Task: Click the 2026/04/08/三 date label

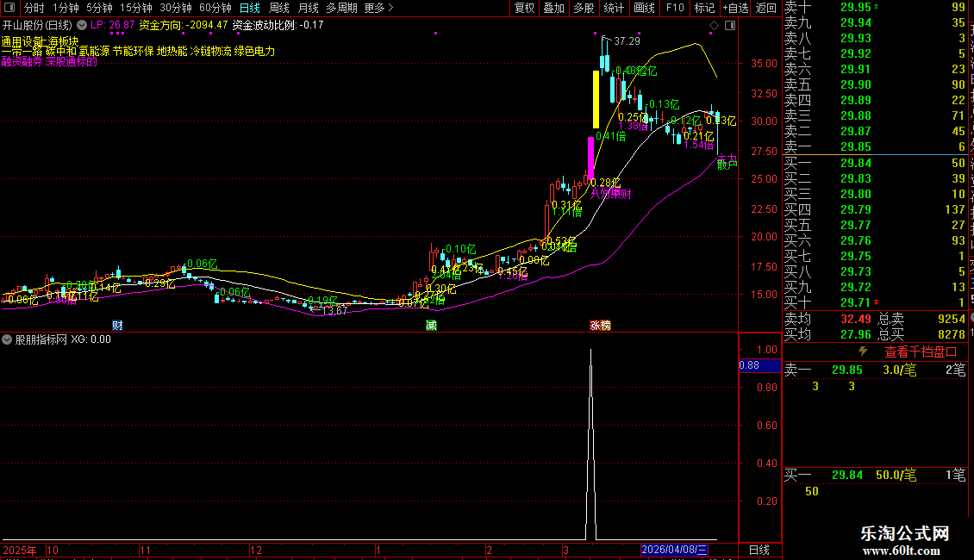Action: click(x=674, y=550)
